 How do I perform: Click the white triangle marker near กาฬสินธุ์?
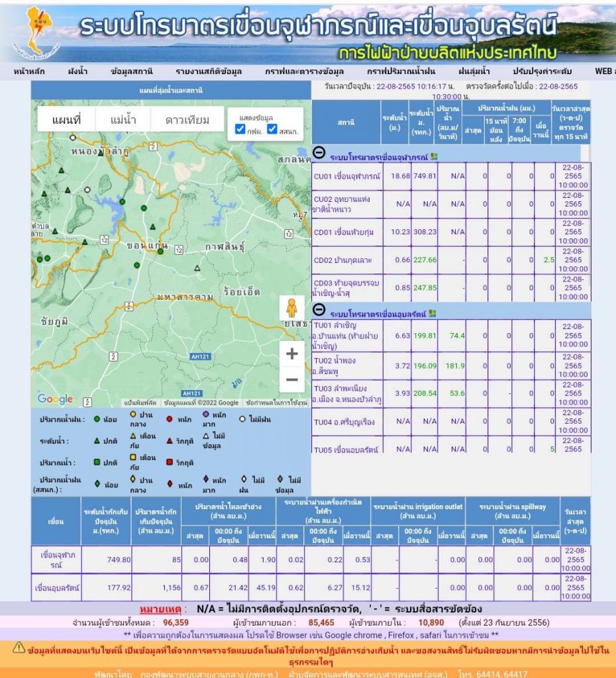pyautogui.click(x=197, y=268)
